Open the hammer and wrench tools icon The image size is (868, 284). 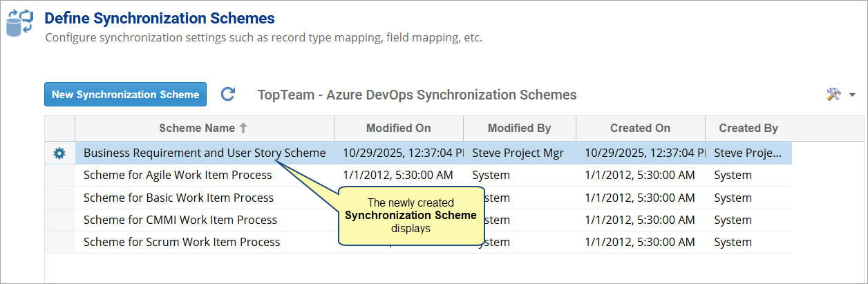[833, 95]
